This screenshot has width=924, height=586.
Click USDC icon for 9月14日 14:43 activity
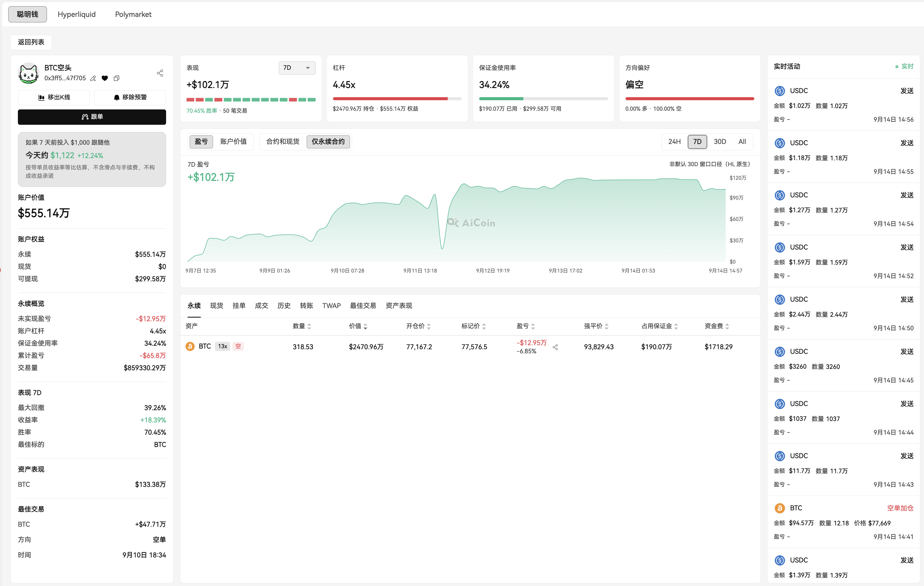(780, 456)
